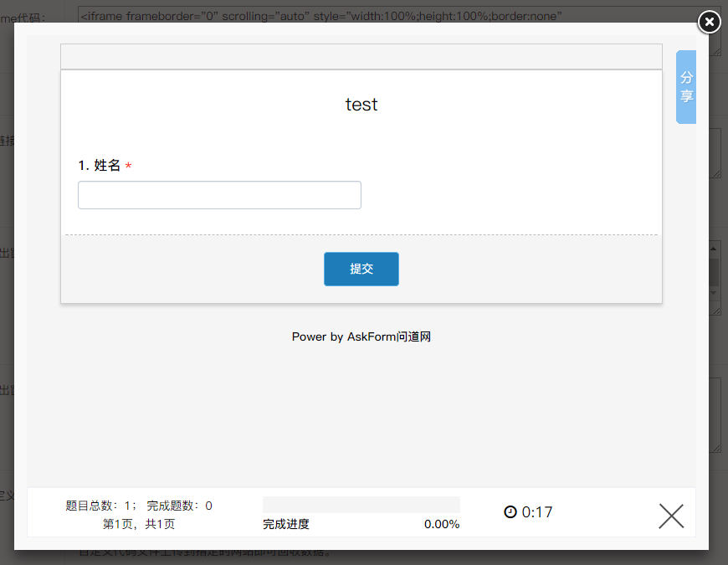Click the Power by AskForm问道网 footer text
Viewport: 728px width, 565px height.
[x=361, y=336]
